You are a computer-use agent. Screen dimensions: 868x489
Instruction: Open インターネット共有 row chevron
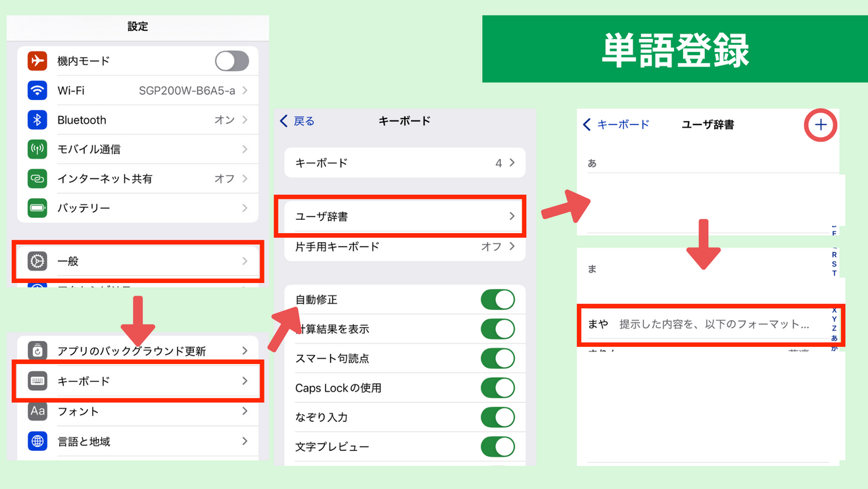[245, 178]
